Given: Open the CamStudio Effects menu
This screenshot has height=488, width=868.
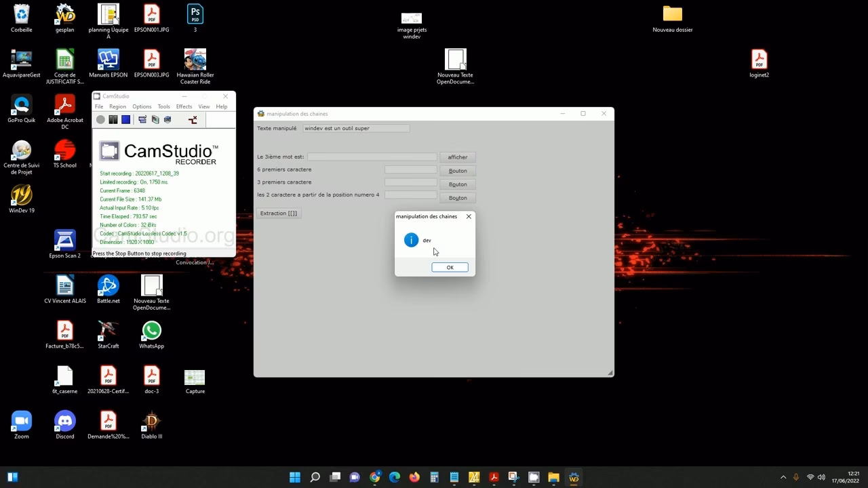Looking at the screenshot, I should [184, 106].
